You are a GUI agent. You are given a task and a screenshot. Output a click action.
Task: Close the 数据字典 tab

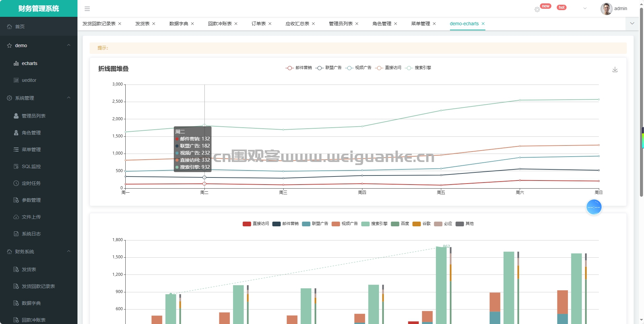(192, 24)
